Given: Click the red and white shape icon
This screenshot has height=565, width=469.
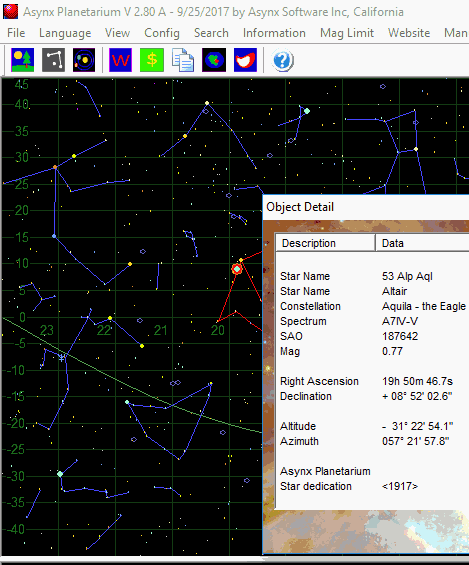Looking at the screenshot, I should click(245, 60).
